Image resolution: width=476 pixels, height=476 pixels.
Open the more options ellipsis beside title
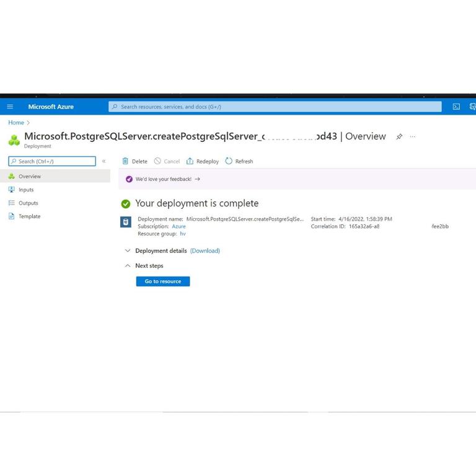(412, 136)
